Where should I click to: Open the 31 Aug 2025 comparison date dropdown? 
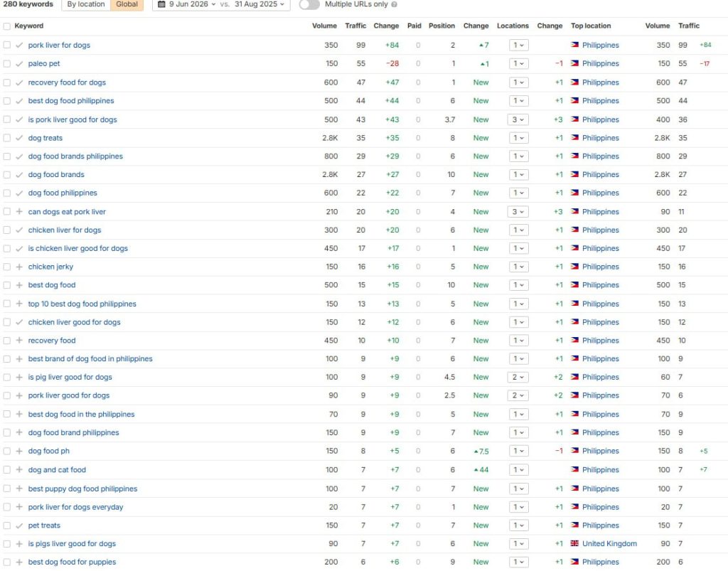[259, 4]
